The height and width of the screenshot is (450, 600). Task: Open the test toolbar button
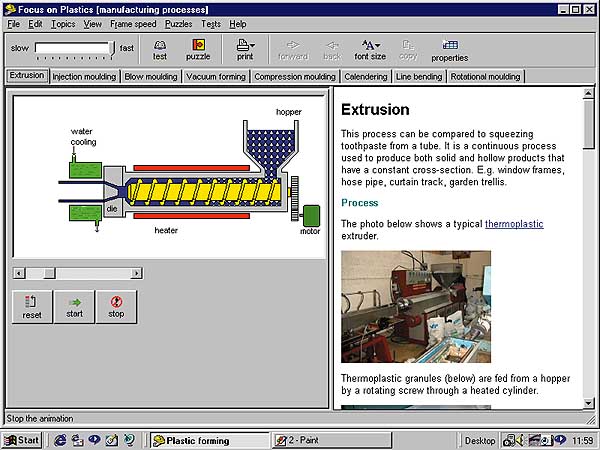click(160, 50)
